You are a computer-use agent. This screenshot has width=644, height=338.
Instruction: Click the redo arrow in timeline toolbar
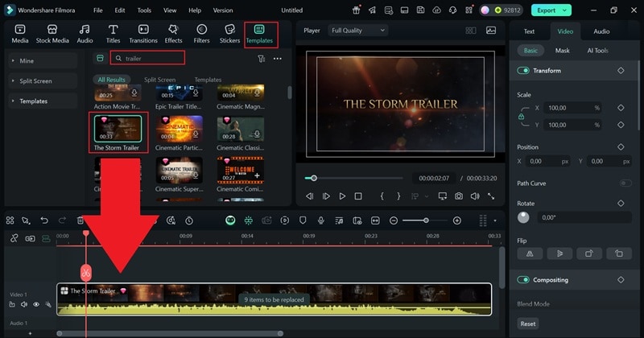coord(62,221)
